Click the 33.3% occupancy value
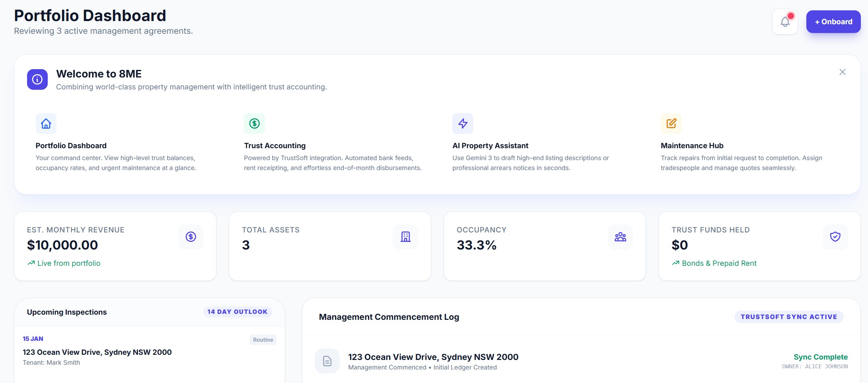Image resolution: width=868 pixels, height=383 pixels. [x=477, y=245]
